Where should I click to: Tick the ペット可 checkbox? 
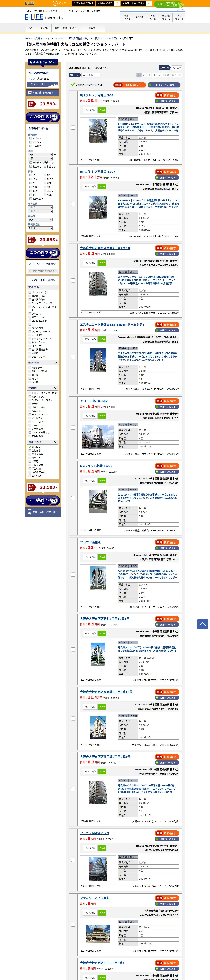tap(30, 458)
